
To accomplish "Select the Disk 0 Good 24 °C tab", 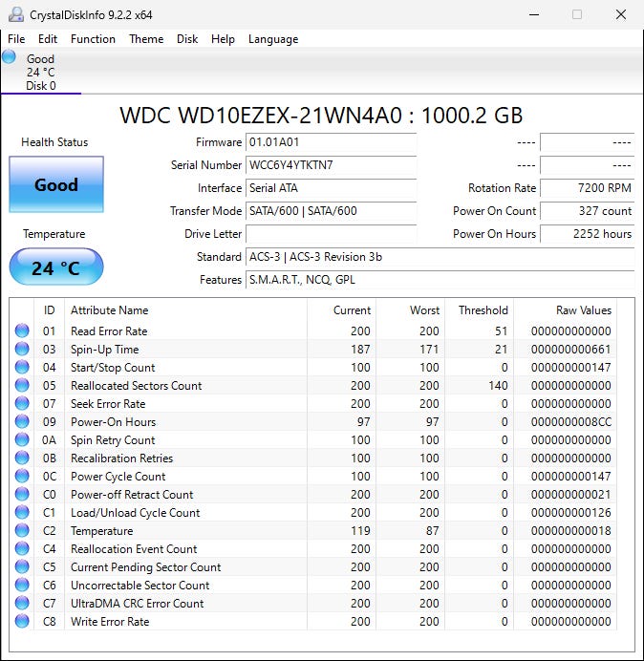I will click(x=41, y=72).
